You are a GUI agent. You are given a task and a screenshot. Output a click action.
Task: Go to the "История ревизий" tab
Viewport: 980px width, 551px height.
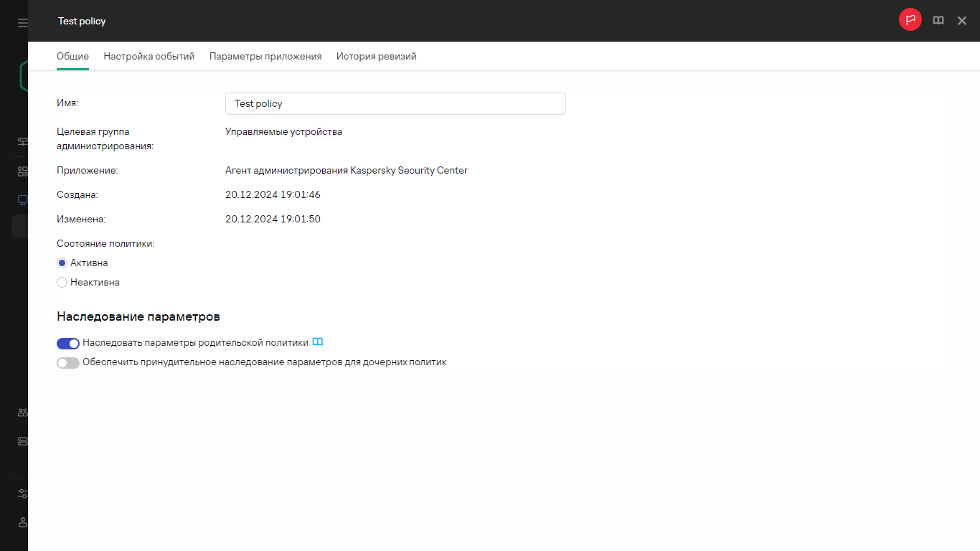pos(376,56)
